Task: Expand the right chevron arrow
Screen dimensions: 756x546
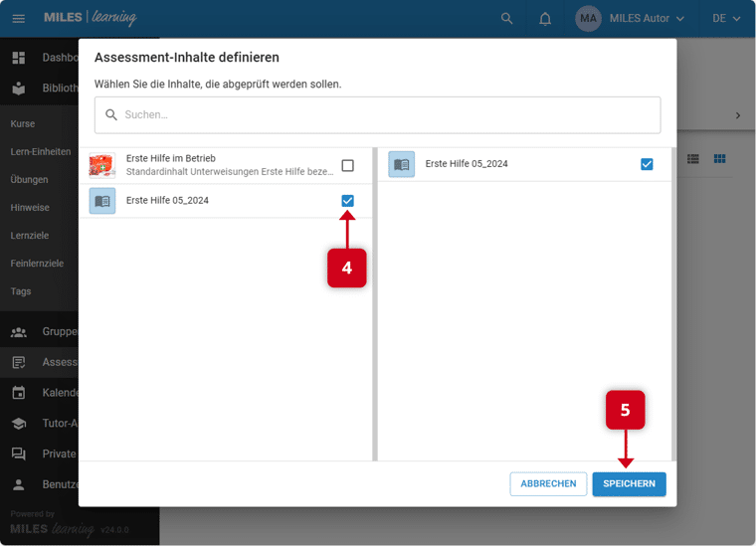Action: 737,115
